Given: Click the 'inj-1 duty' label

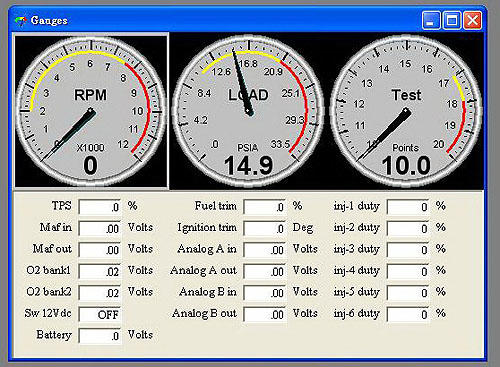Looking at the screenshot, I should (357, 206).
